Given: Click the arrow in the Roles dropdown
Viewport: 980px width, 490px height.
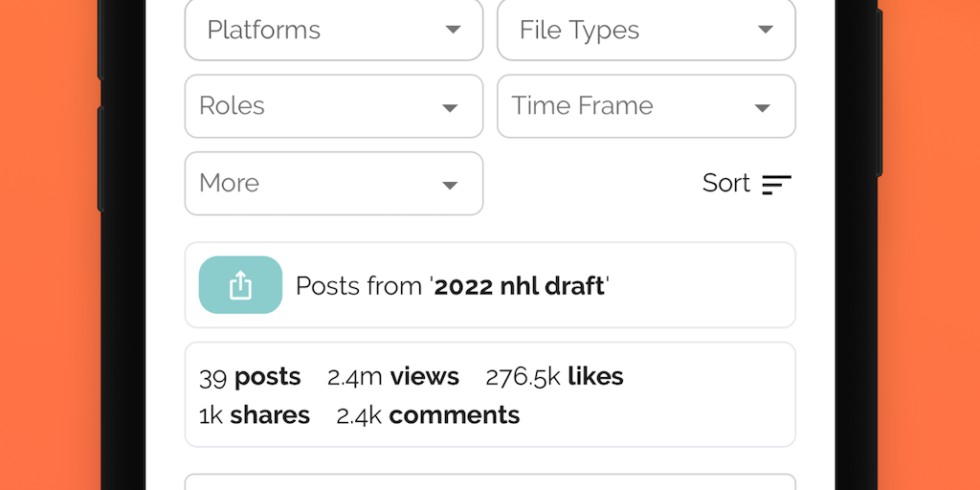Looking at the screenshot, I should pos(450,107).
